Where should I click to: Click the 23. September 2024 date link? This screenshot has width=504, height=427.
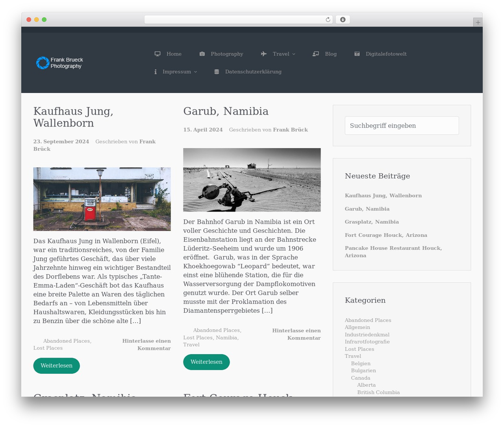pos(61,141)
